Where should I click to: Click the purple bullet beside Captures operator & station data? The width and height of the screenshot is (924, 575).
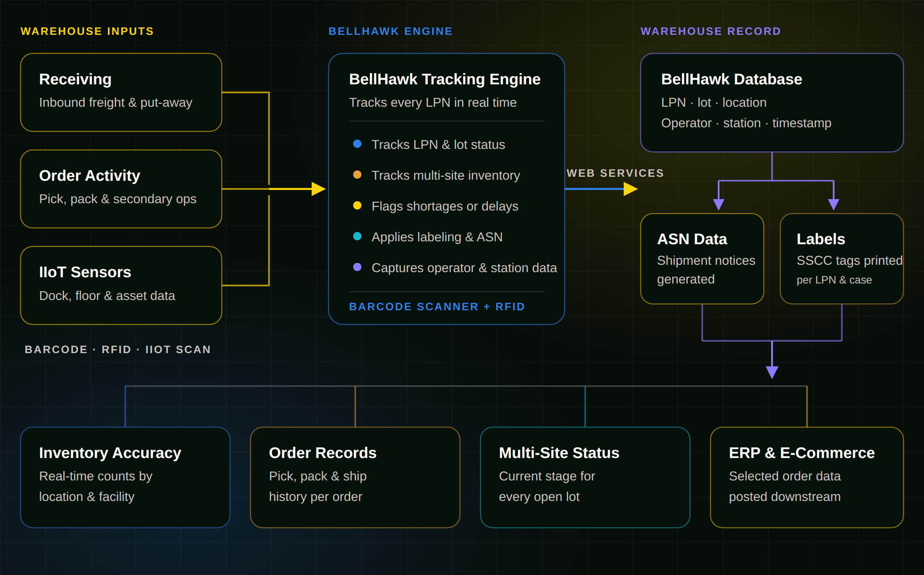click(357, 267)
